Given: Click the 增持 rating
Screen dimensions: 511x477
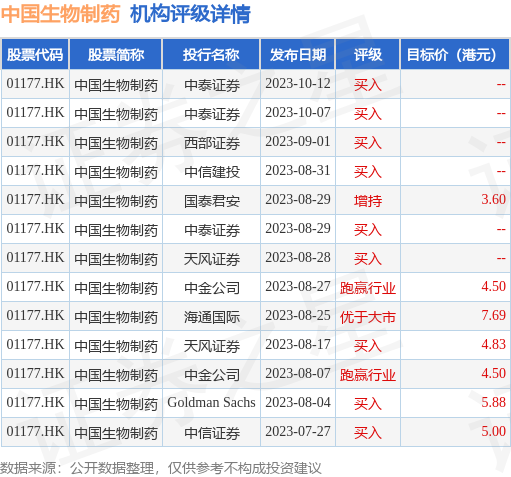Looking at the screenshot, I should pyautogui.click(x=368, y=201).
